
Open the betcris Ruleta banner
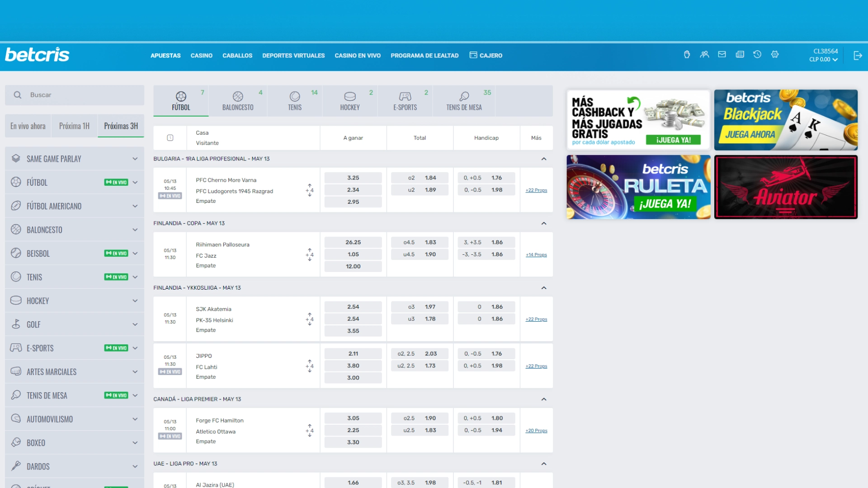[638, 187]
